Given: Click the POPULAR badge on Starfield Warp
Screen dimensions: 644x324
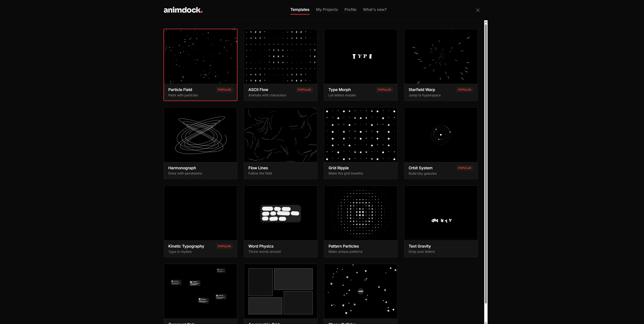Looking at the screenshot, I should [x=465, y=90].
